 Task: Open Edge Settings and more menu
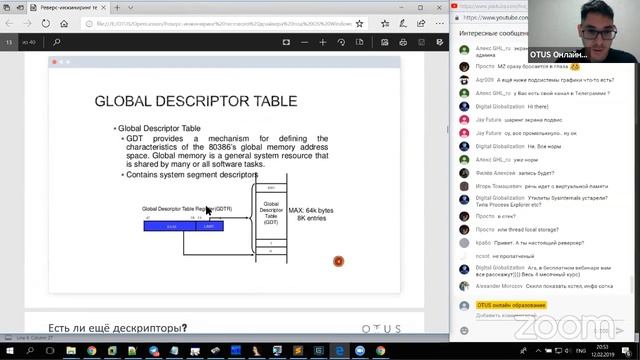(440, 24)
